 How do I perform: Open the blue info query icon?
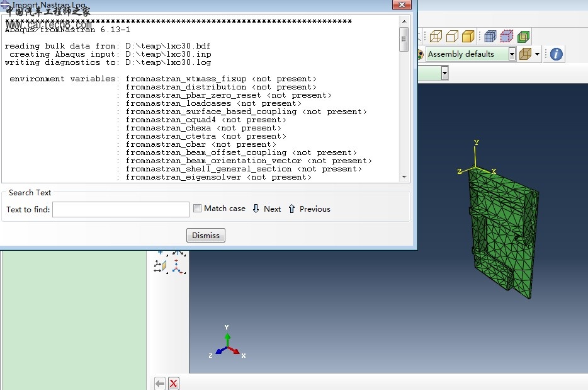(x=556, y=54)
